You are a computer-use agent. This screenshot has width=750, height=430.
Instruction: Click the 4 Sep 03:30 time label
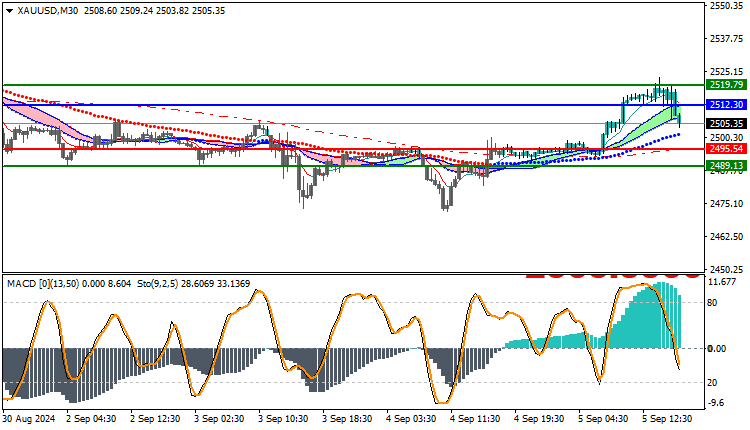tap(411, 419)
